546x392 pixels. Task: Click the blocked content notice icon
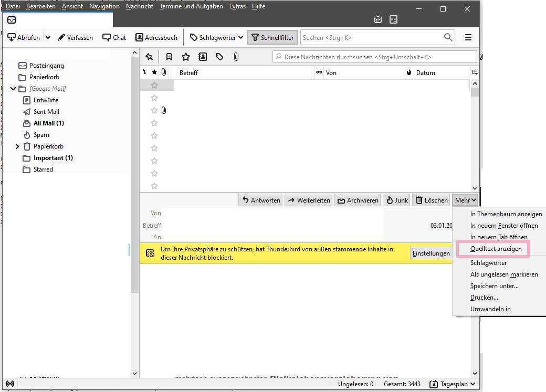coord(150,253)
